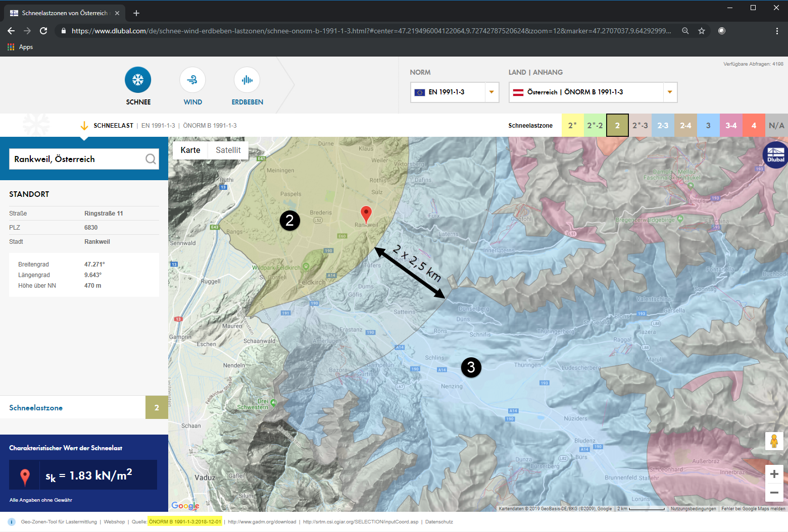The height and width of the screenshot is (532, 788).
Task: Open the Österreich ÖNORM B 1991-1-3 dropdown
Action: [x=593, y=92]
